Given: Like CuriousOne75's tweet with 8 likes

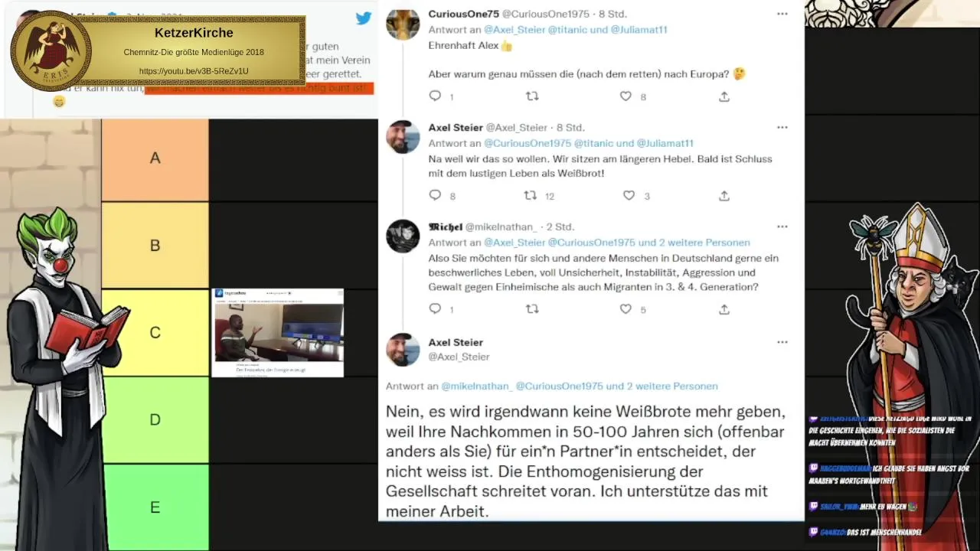Looking at the screenshot, I should [626, 96].
